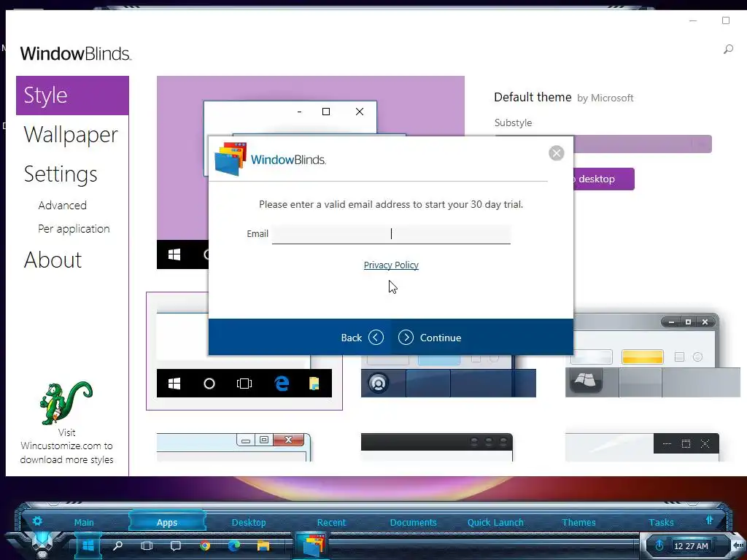Switch to the Tasks dock tab

[x=661, y=522]
